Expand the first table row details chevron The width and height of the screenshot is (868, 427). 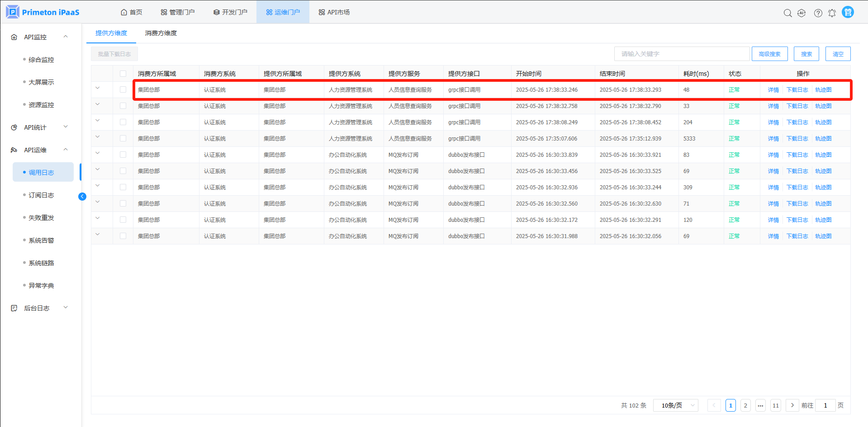pyautogui.click(x=98, y=88)
